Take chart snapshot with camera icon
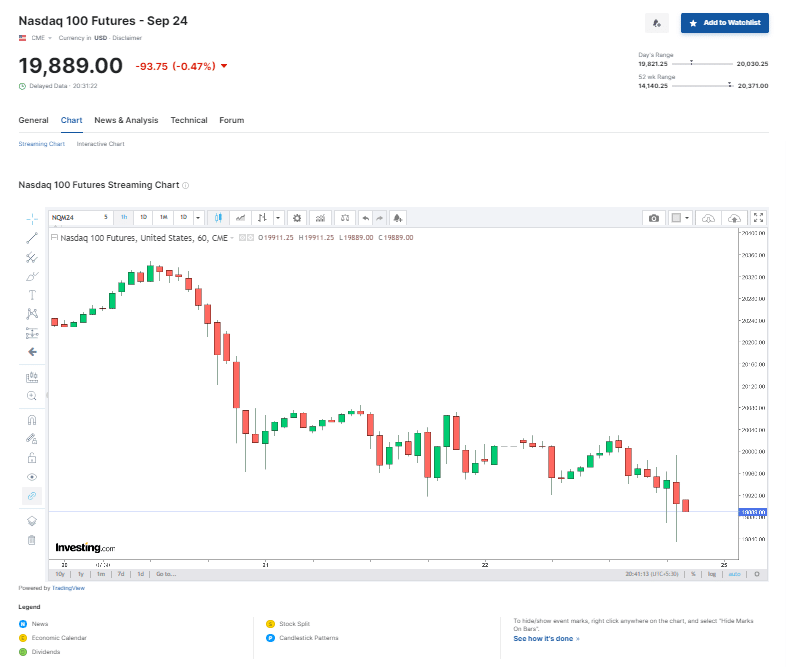This screenshot has height=667, width=786. 654,218
